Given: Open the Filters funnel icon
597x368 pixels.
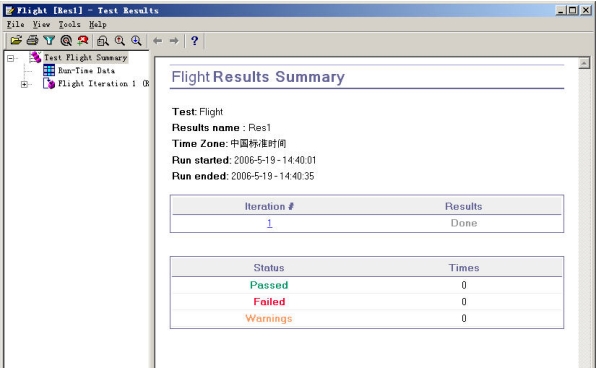Looking at the screenshot, I should 49,40.
